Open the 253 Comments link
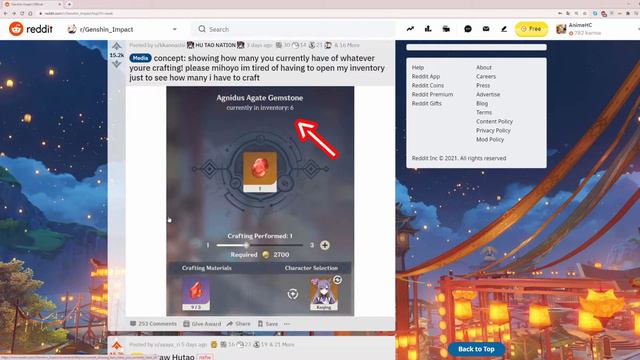640x360 pixels. (153, 324)
